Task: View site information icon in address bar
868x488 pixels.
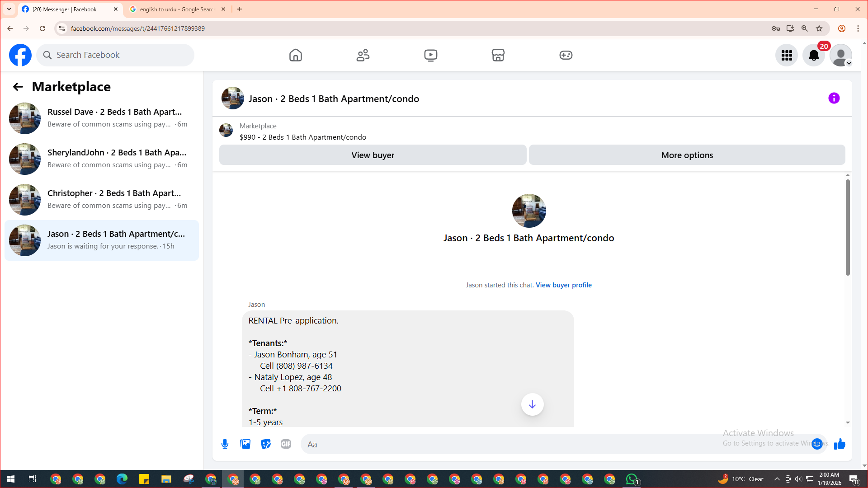Action: point(62,28)
